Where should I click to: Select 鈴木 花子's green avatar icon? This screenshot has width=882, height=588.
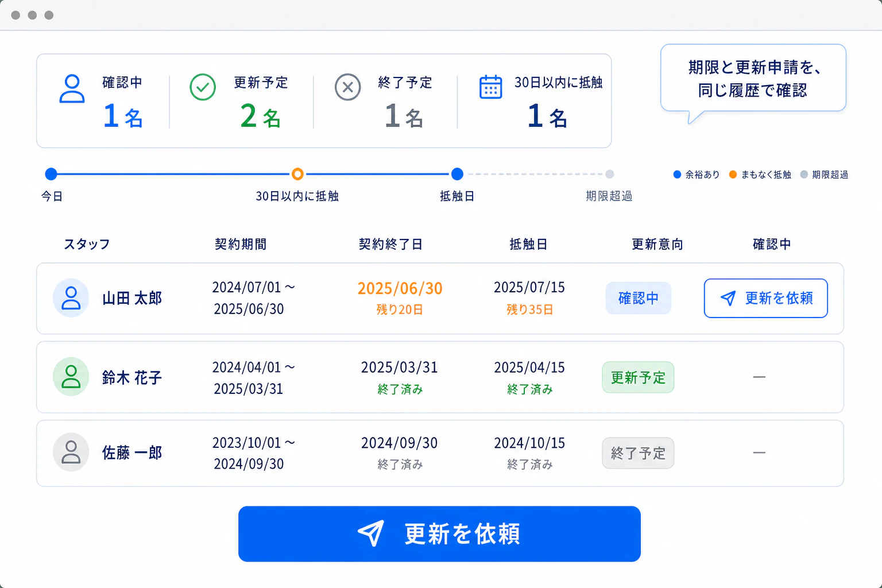tap(71, 377)
